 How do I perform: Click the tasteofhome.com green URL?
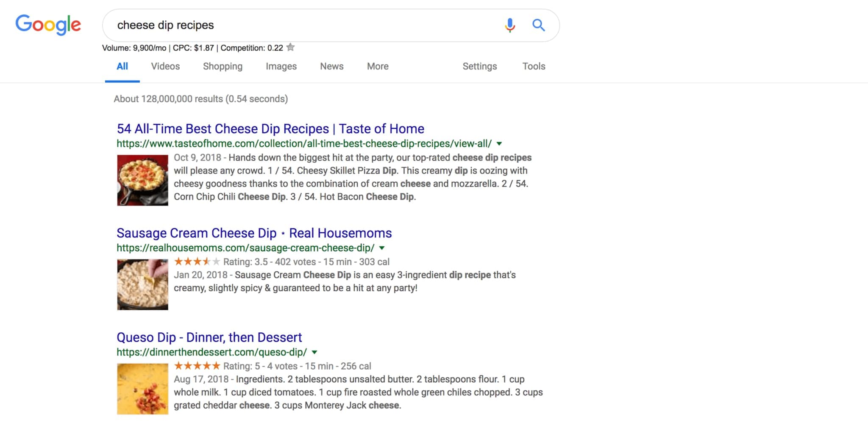(x=304, y=144)
